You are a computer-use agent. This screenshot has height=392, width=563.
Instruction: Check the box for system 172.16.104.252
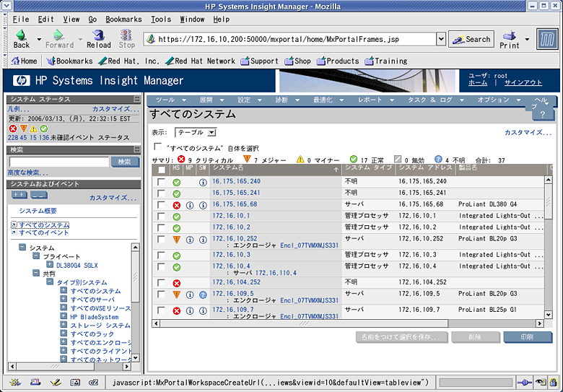(161, 283)
